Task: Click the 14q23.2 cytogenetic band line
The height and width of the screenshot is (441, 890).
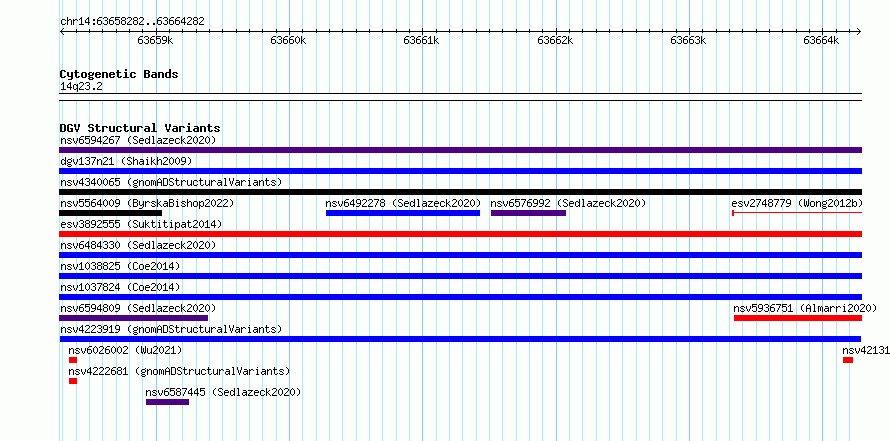Action: point(460,97)
